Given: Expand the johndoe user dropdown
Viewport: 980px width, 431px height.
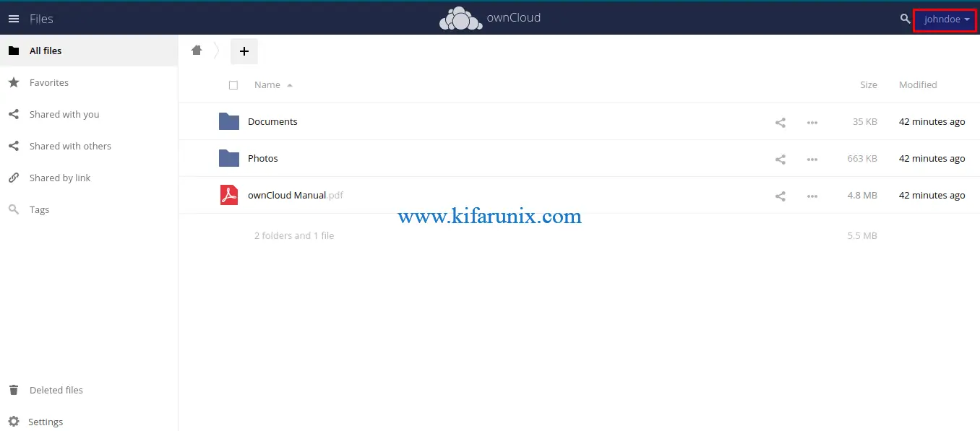Looking at the screenshot, I should point(947,19).
